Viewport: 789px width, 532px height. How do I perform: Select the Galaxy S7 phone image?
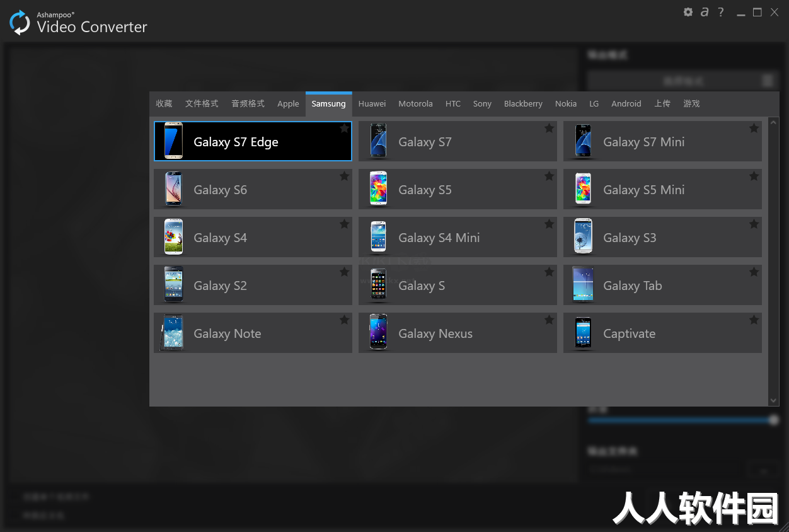(378, 141)
